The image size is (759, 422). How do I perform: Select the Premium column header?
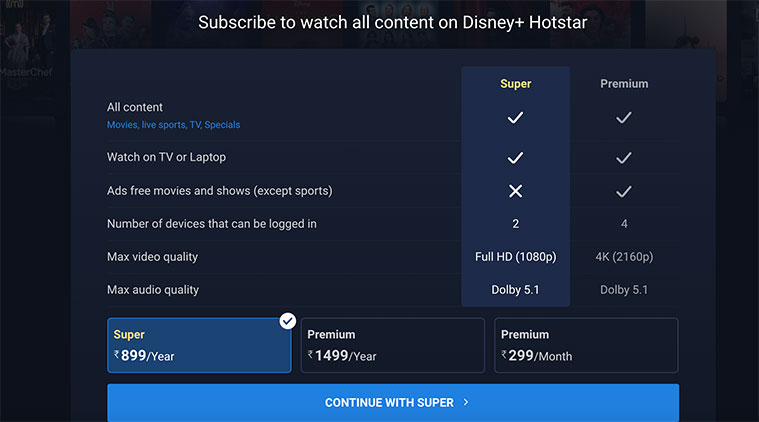pyautogui.click(x=624, y=84)
